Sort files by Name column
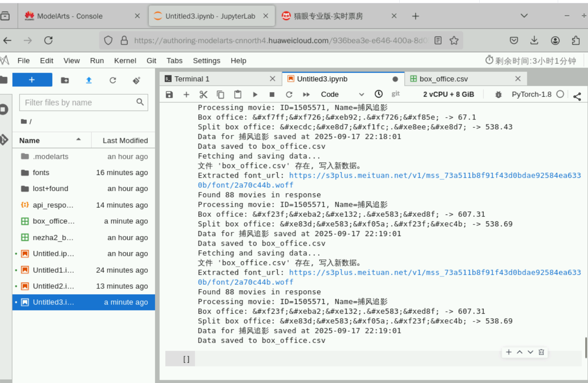Viewport: 588px width, 383px height. click(51, 141)
